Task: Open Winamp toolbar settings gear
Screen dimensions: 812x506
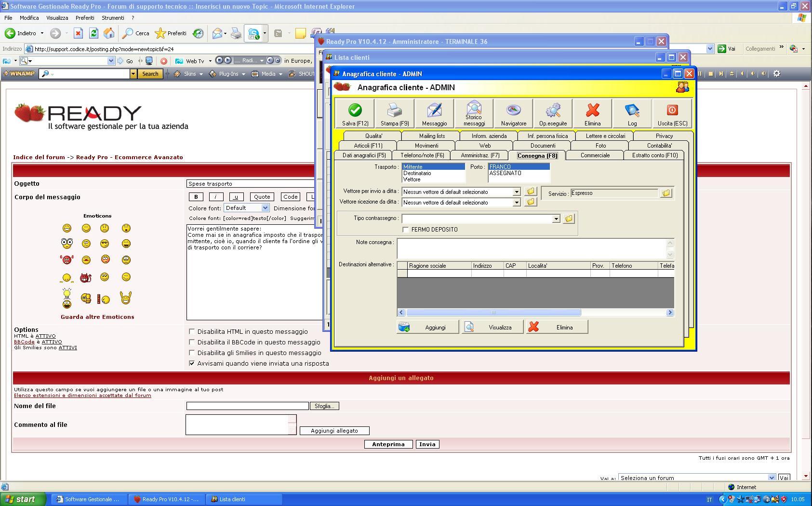Action: pos(777,74)
